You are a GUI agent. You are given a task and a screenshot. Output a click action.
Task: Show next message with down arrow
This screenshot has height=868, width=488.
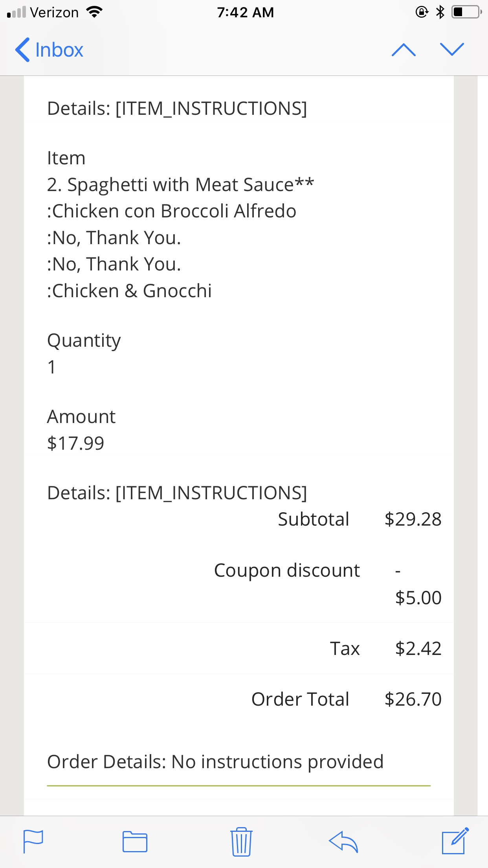pos(452,50)
